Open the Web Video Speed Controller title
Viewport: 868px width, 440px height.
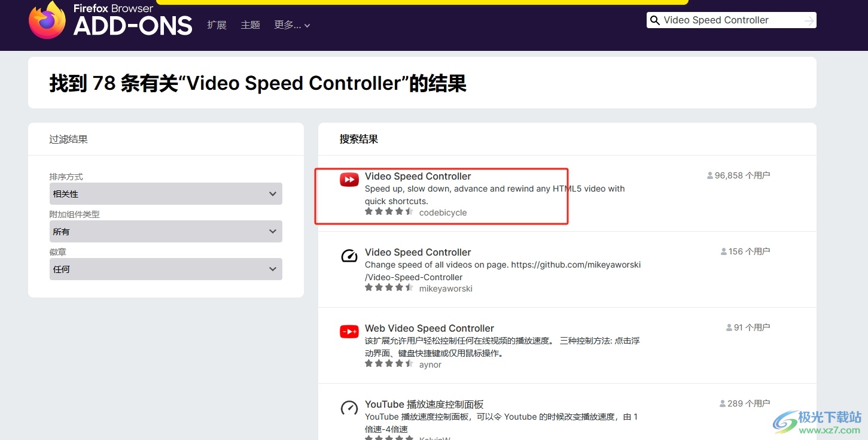click(430, 329)
